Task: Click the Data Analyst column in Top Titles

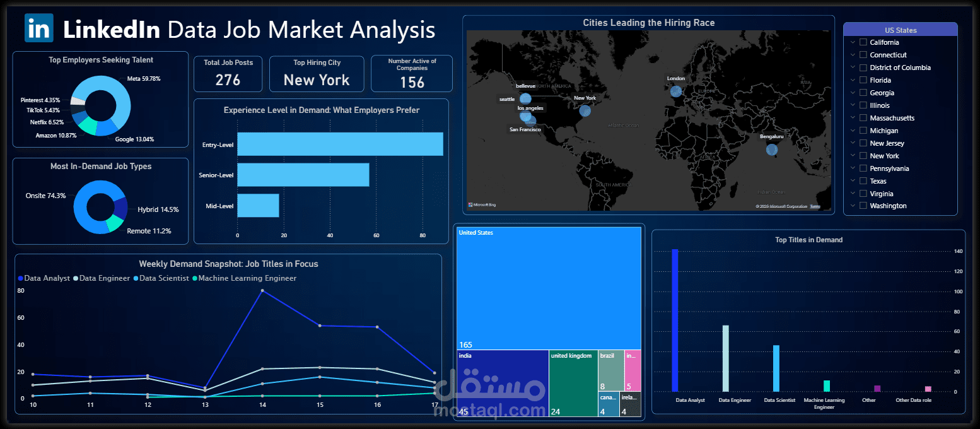Action: pyautogui.click(x=675, y=320)
